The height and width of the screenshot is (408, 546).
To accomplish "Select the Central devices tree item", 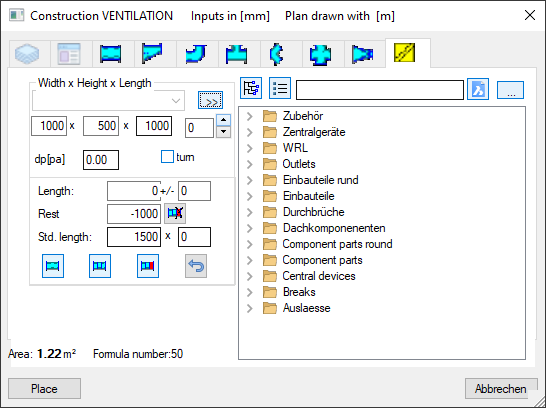I will tap(319, 276).
